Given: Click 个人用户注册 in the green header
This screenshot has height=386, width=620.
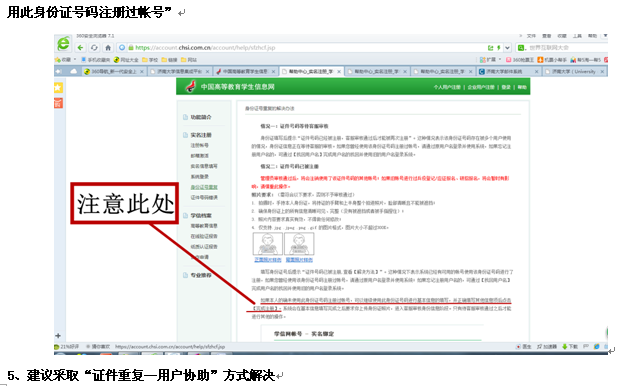Looking at the screenshot, I should (447, 87).
